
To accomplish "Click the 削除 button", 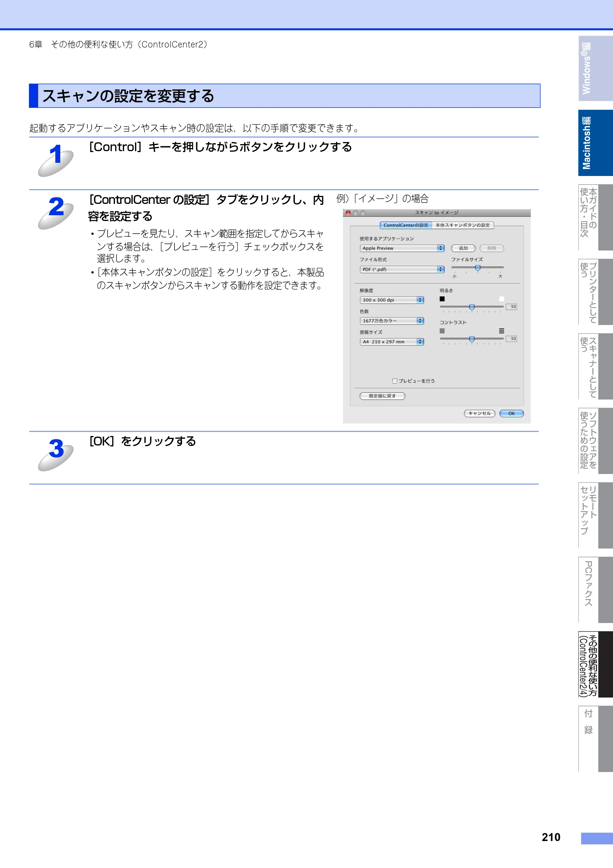I will click(x=491, y=248).
